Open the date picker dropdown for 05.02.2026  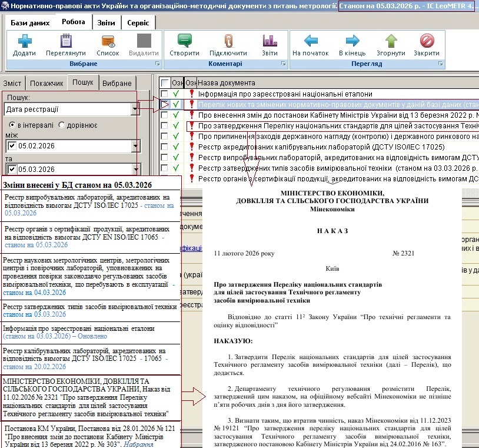[135, 146]
